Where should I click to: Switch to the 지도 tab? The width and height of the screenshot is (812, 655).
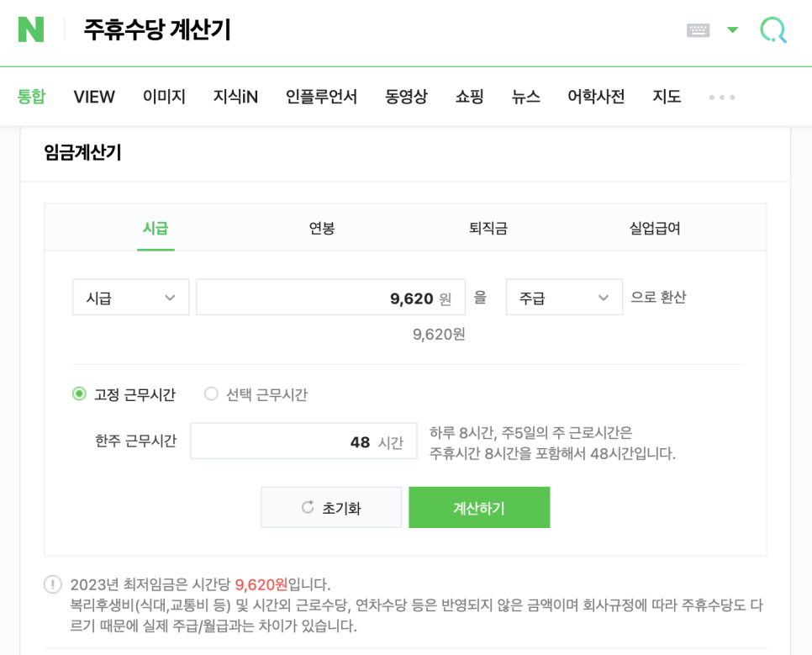(x=667, y=97)
